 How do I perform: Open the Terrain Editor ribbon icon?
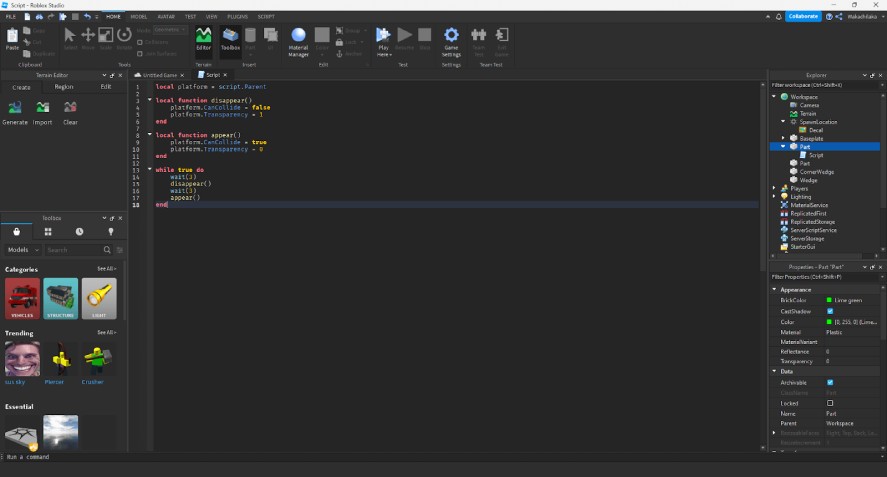(203, 40)
